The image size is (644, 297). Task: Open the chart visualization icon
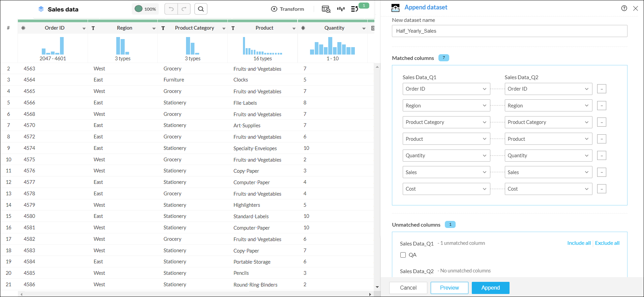click(x=341, y=9)
